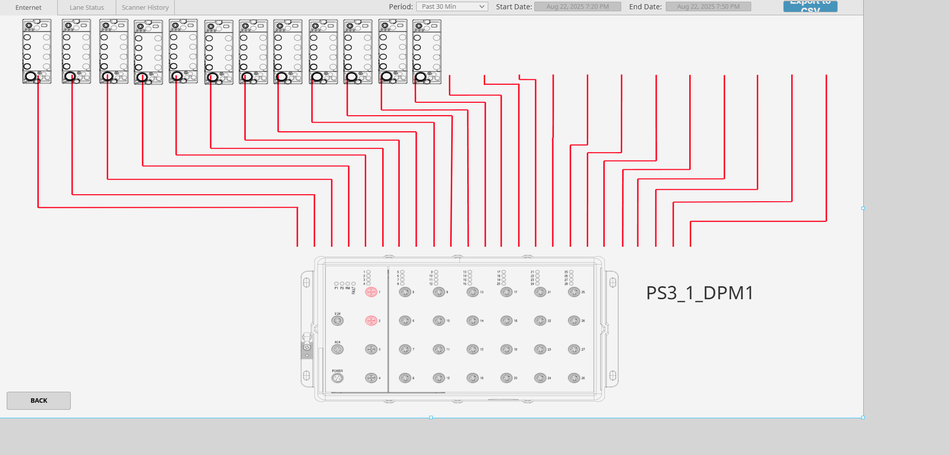
Task: Select the last module in the row
Action: tap(427, 51)
